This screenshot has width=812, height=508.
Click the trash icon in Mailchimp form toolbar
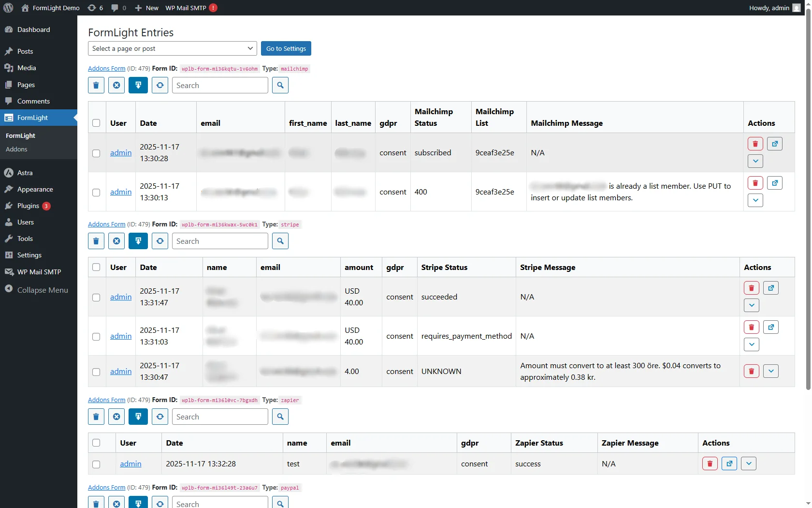tap(96, 85)
